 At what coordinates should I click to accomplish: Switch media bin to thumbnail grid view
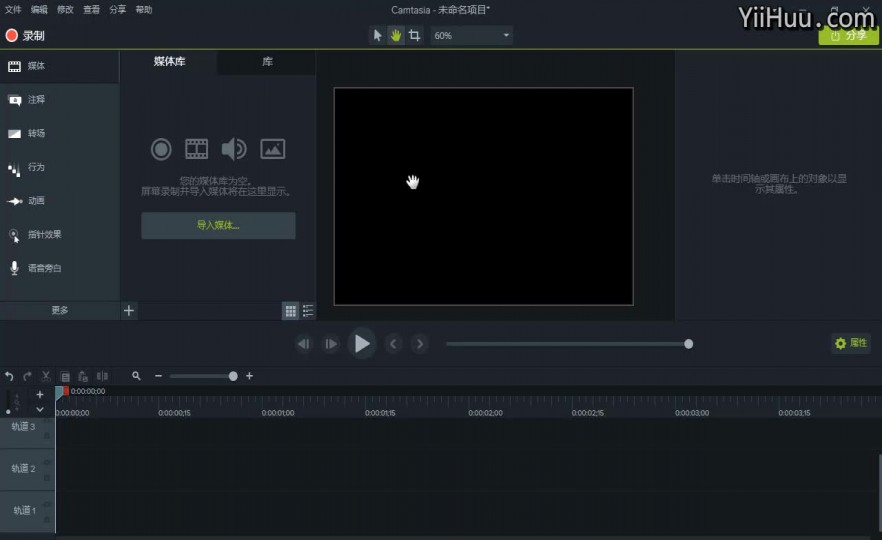[290, 311]
